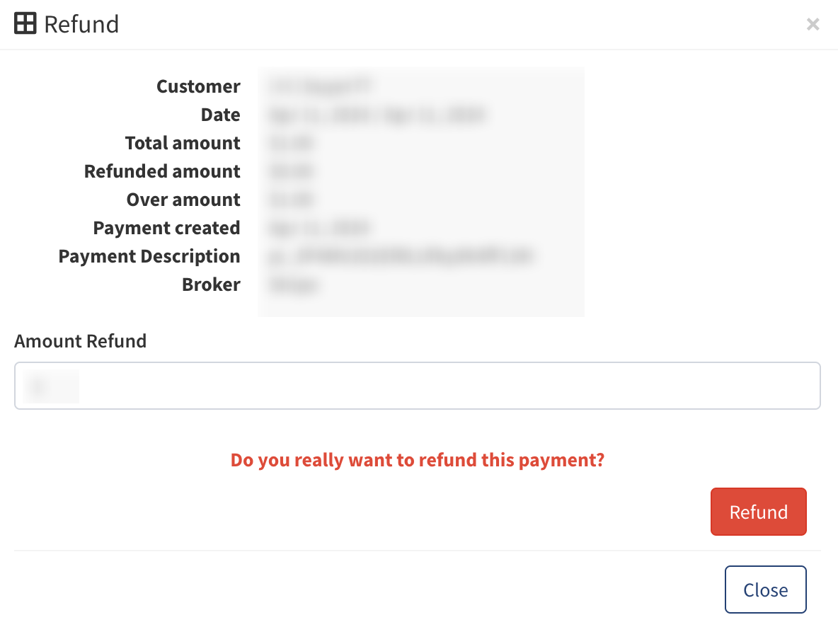Click the Total amount label
The height and width of the screenshot is (644, 838).
pyautogui.click(x=183, y=143)
